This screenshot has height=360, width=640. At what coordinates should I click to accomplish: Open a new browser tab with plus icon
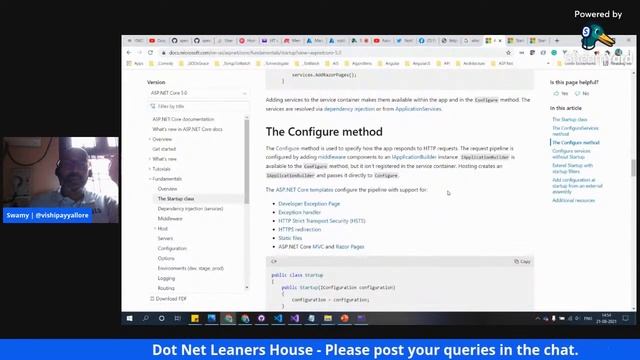click(557, 40)
